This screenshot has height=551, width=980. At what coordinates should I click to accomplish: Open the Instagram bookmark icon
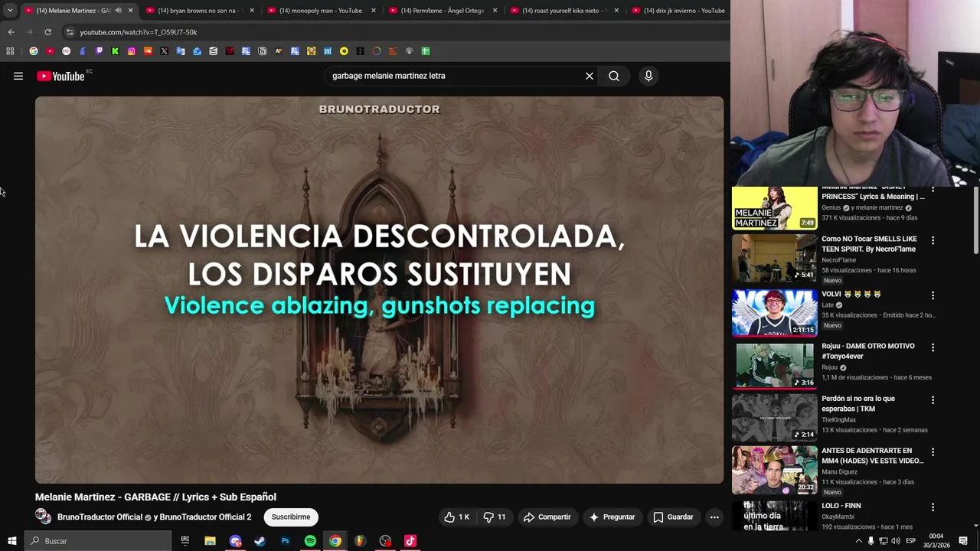pyautogui.click(x=132, y=51)
